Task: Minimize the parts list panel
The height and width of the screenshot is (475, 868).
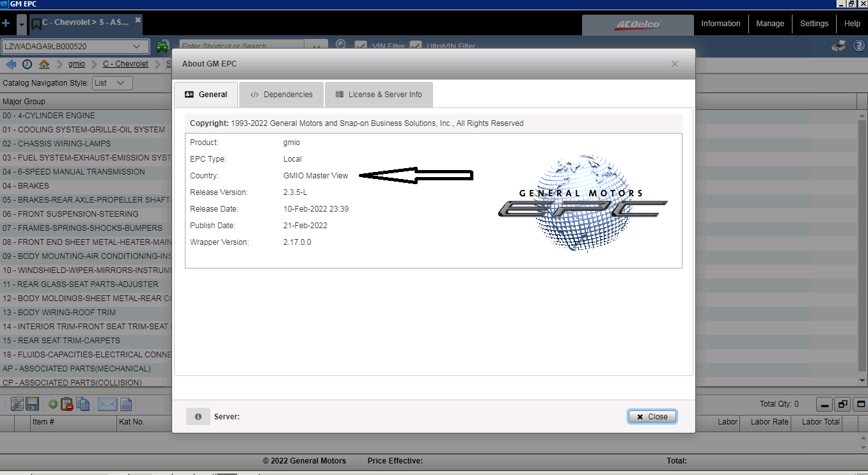Action: coord(825,405)
